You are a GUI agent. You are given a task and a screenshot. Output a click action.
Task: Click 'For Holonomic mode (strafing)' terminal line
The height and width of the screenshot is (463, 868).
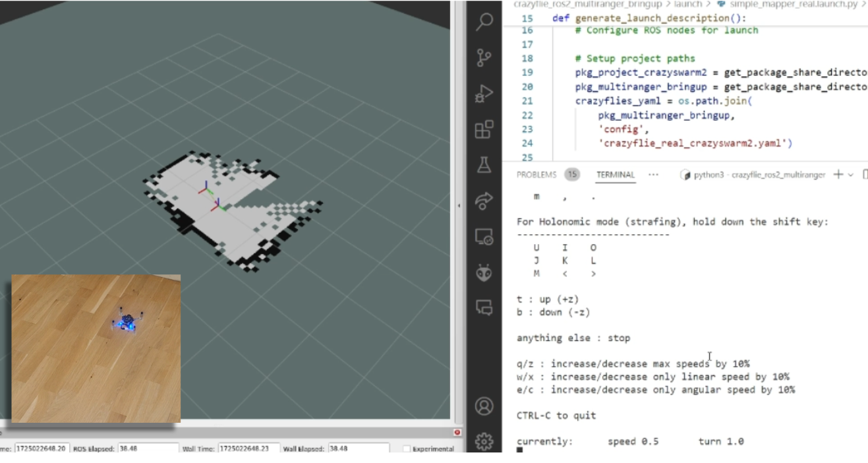673,222
